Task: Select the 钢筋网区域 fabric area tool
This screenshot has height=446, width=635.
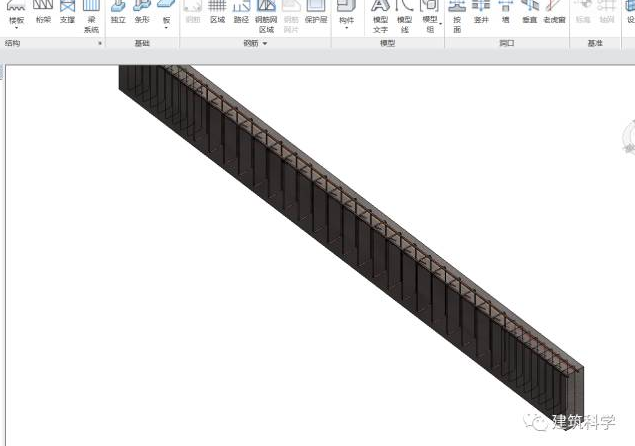Action: (266, 16)
